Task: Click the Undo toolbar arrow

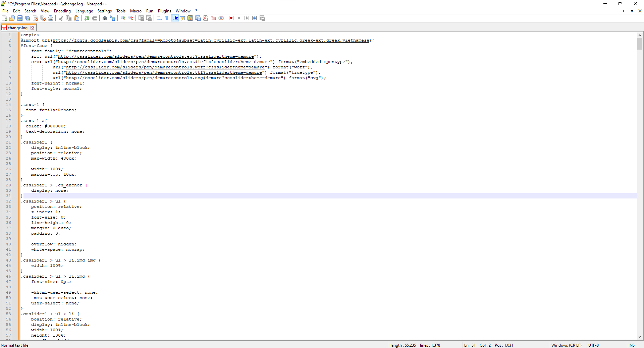Action: [87, 18]
